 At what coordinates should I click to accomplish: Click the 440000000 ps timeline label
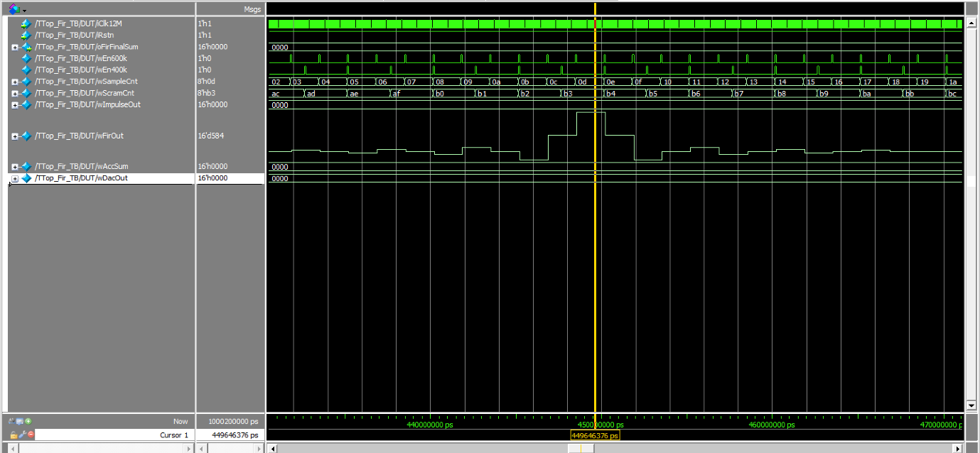pos(430,425)
